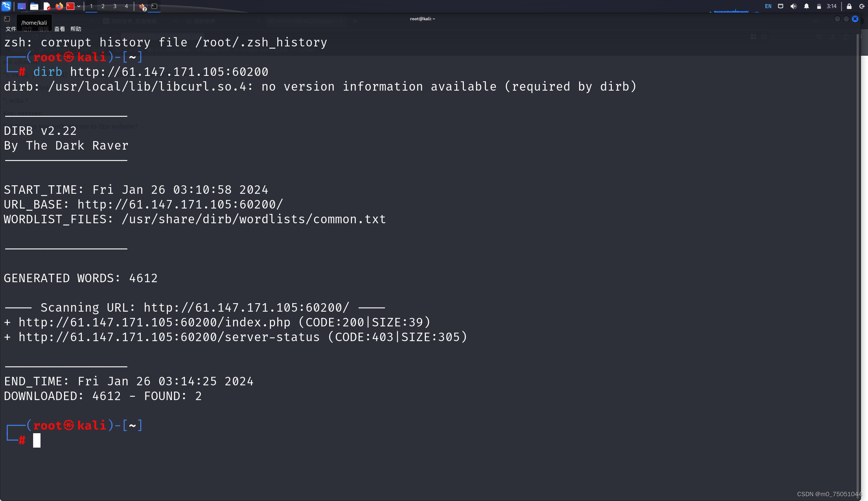This screenshot has height=501, width=868.
Task: Check the battery status icon in the tray
Action: tap(819, 6)
